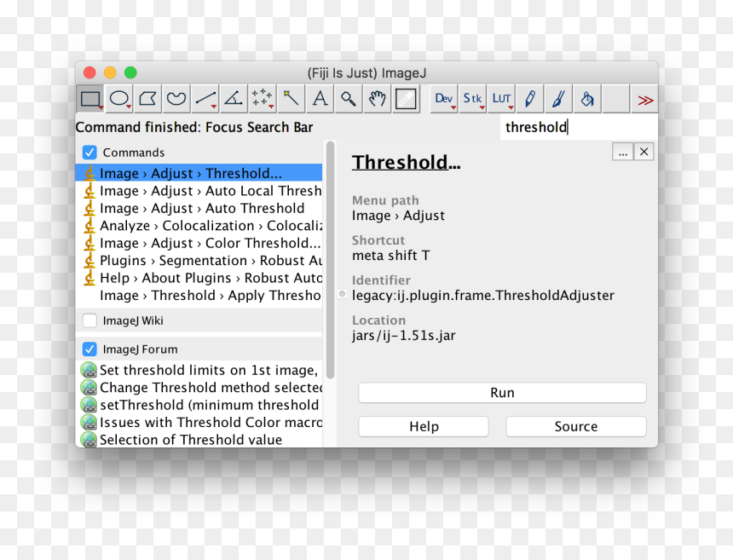Select Plugins › Segmentation › Robust result

[x=199, y=260]
